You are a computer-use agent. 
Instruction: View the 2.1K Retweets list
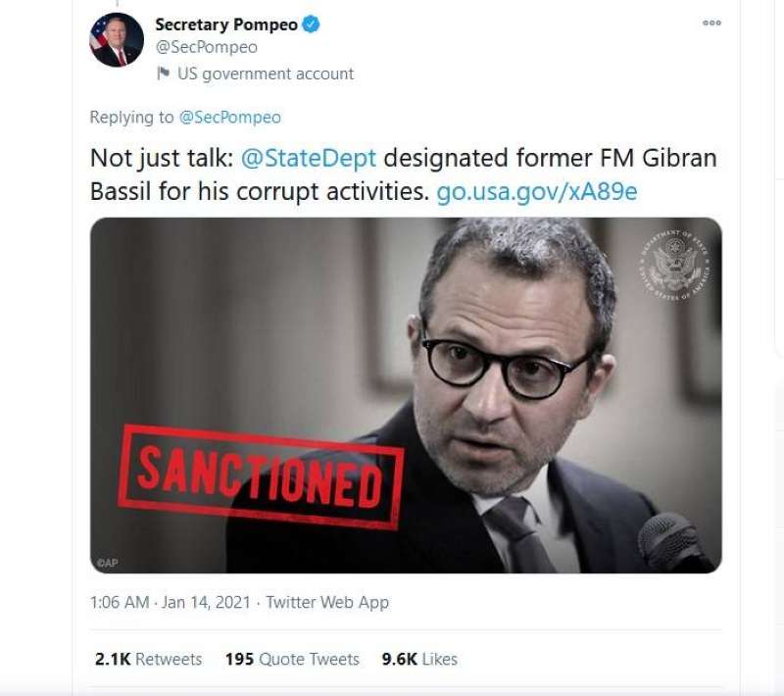(148, 659)
